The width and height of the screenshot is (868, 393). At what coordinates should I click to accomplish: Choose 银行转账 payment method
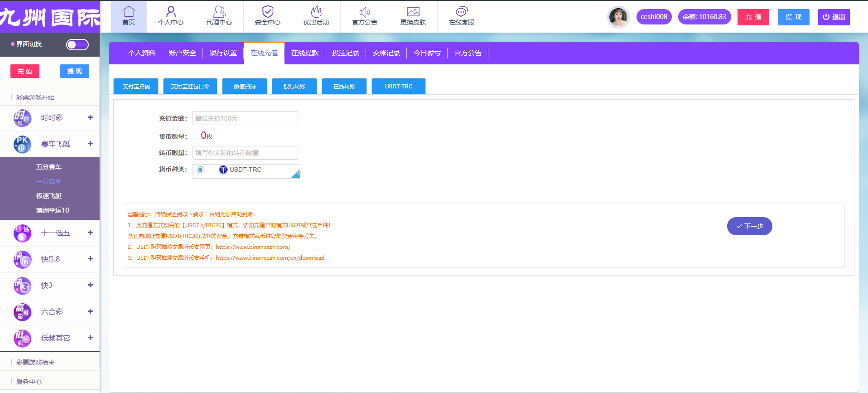tap(294, 86)
